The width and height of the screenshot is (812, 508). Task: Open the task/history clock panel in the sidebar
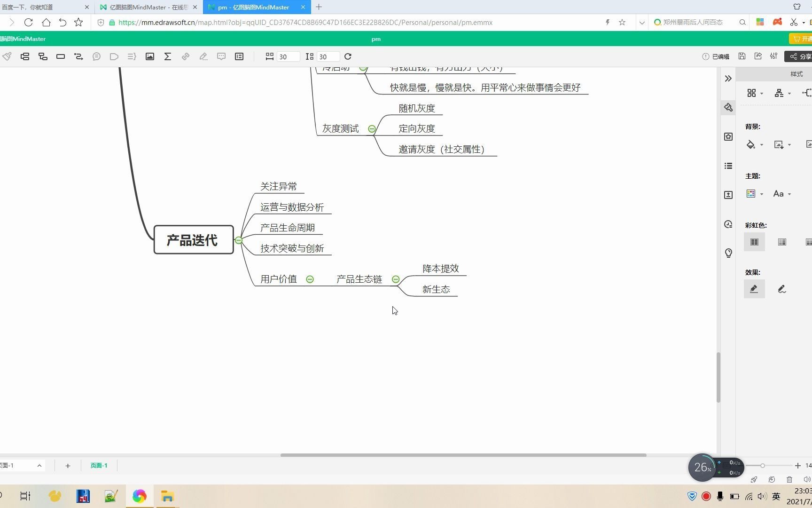(x=728, y=224)
